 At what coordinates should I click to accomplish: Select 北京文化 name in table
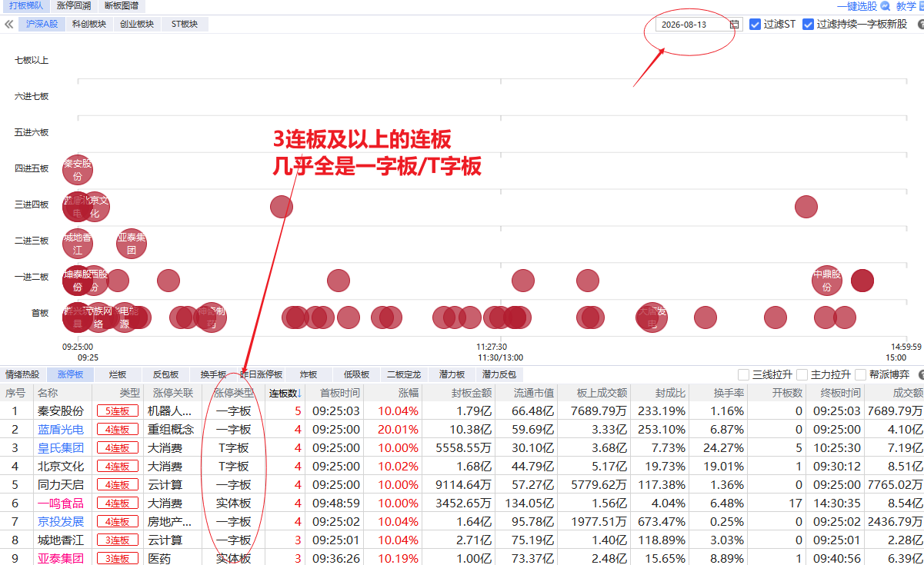61,466
